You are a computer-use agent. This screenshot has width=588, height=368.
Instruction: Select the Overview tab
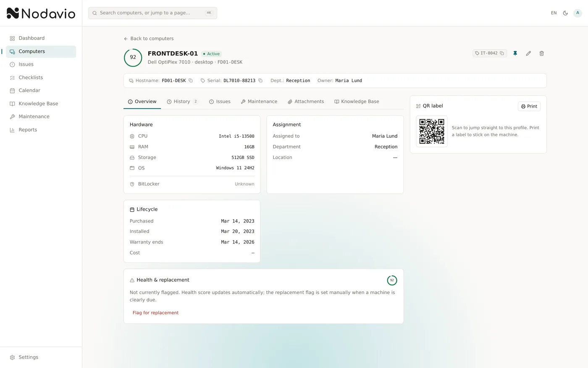coord(142,102)
